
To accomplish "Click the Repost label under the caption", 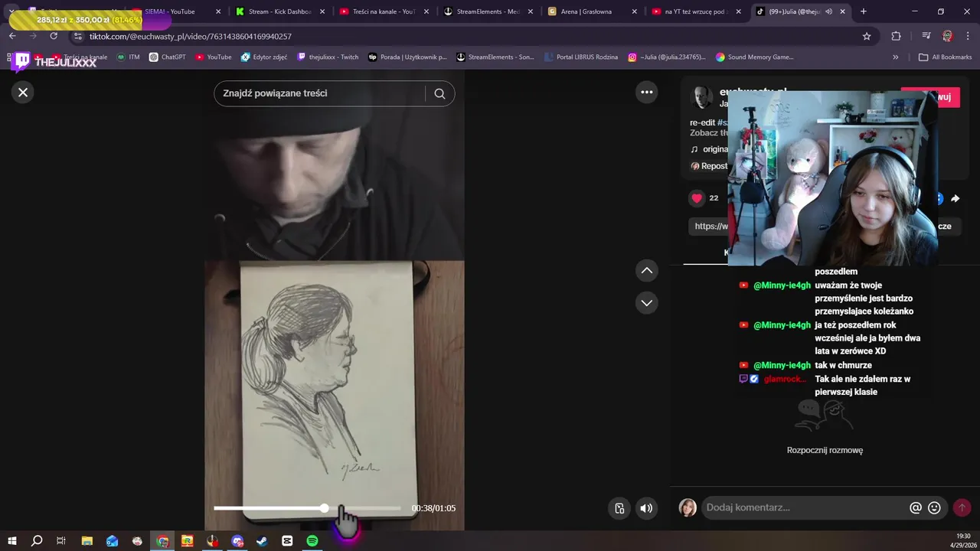I will [709, 166].
